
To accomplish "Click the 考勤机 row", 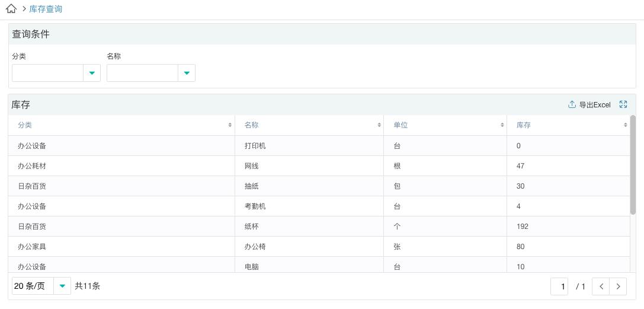I will pos(255,206).
